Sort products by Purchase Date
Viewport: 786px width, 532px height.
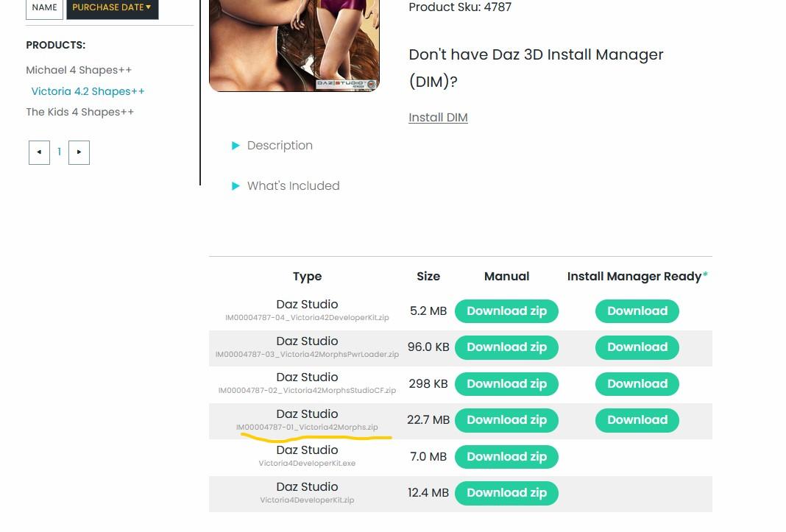tap(112, 7)
